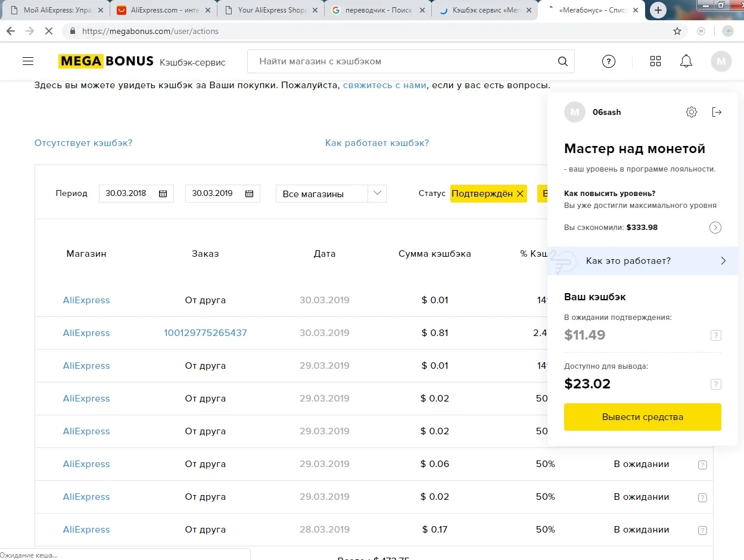Image resolution: width=744 pixels, height=560 pixels.
Task: Open a new browser tab
Action: pyautogui.click(x=658, y=10)
